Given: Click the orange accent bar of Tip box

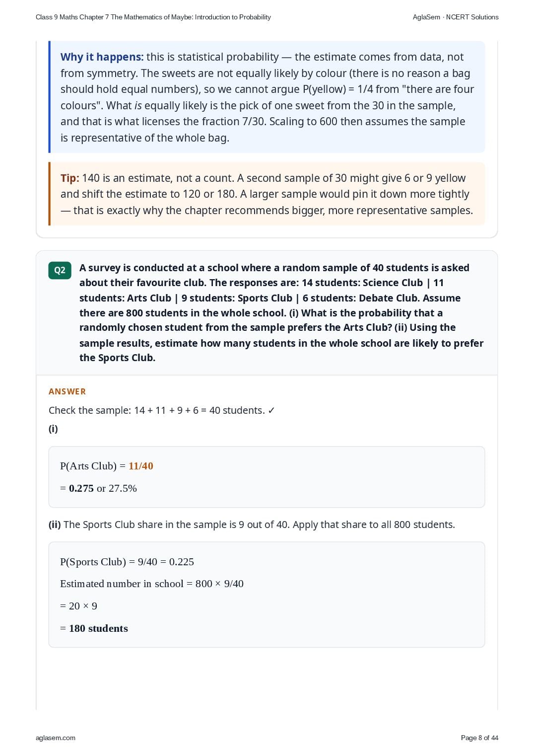Looking at the screenshot, I should (50, 194).
